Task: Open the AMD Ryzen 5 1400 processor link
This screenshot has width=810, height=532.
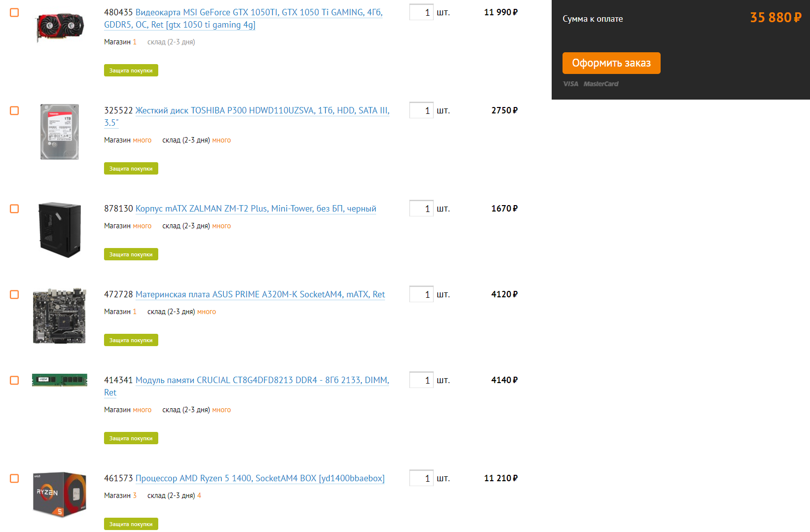Action: [260, 478]
